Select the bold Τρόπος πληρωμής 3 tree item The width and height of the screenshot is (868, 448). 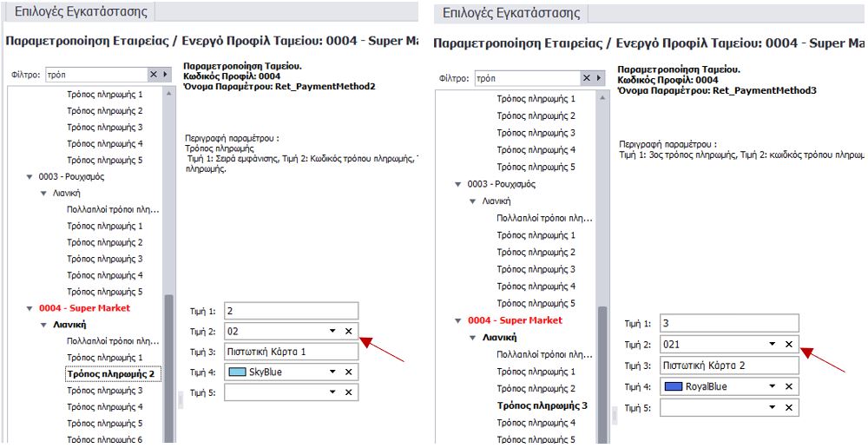[542, 405]
